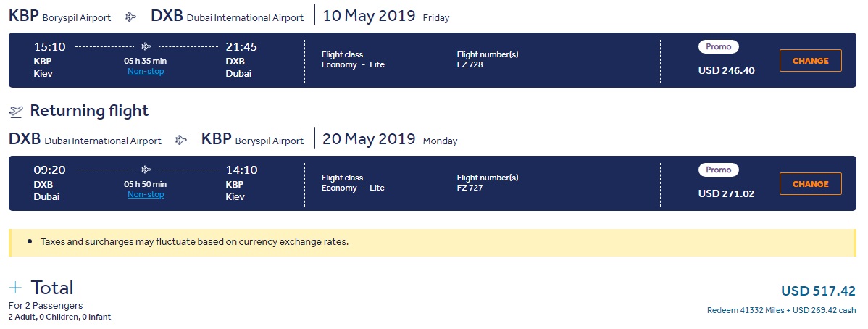Expand Total breakdown with the plus icon
868x329 pixels.
click(x=15, y=288)
